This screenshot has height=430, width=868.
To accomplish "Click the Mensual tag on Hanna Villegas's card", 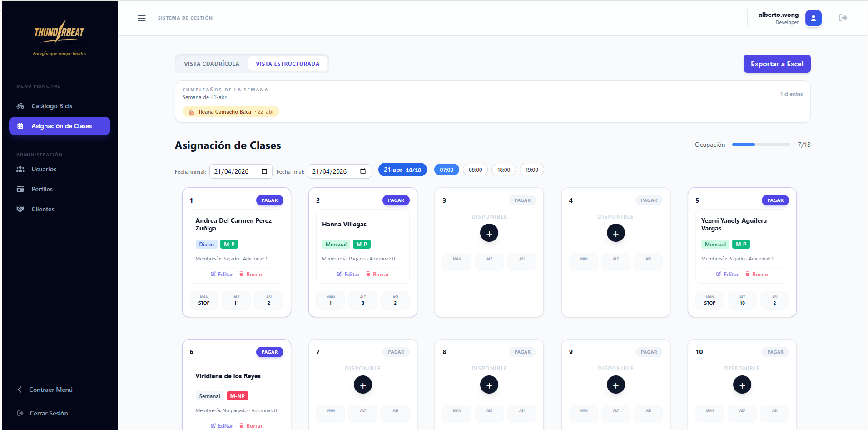I will (336, 244).
